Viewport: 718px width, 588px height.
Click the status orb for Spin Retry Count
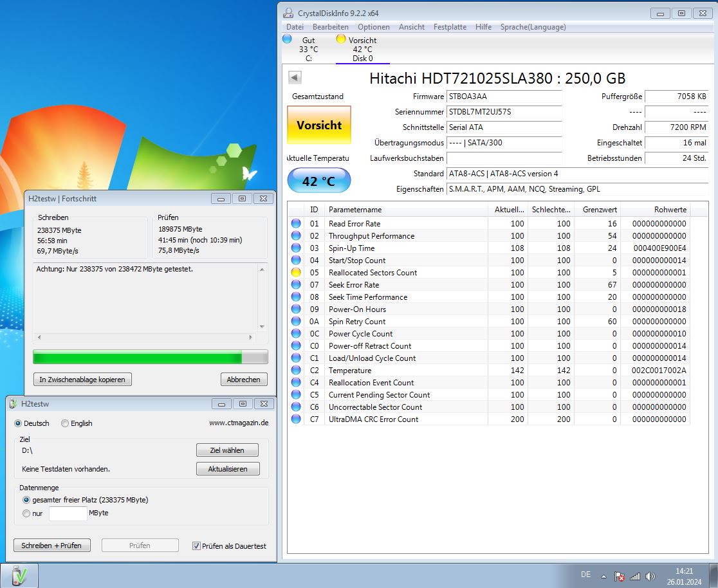296,322
